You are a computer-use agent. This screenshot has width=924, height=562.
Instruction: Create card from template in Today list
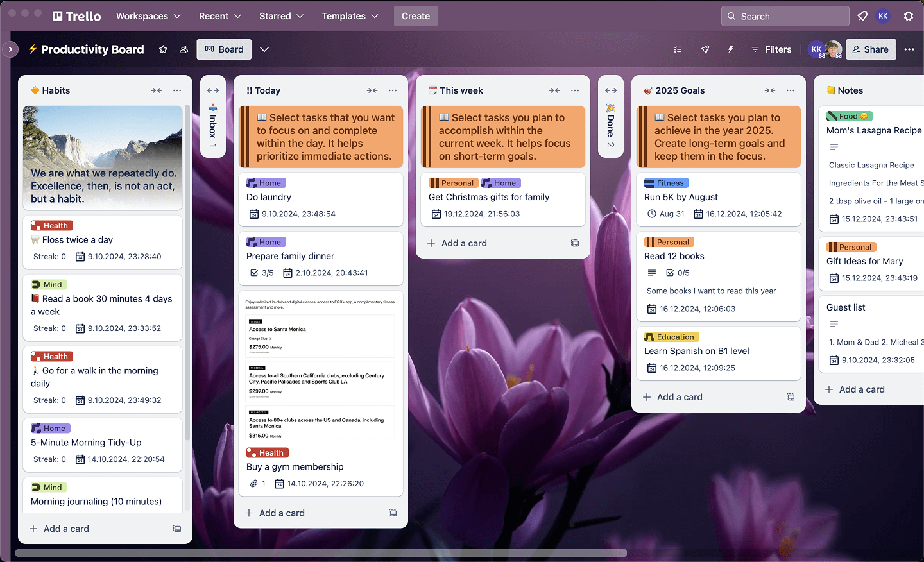(x=392, y=513)
